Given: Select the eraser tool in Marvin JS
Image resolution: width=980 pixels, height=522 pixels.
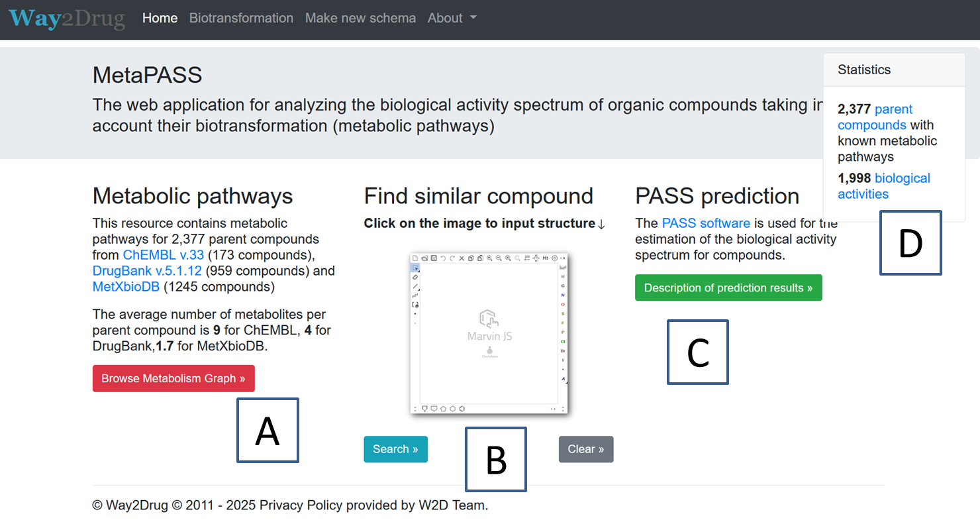Looking at the screenshot, I should [415, 277].
